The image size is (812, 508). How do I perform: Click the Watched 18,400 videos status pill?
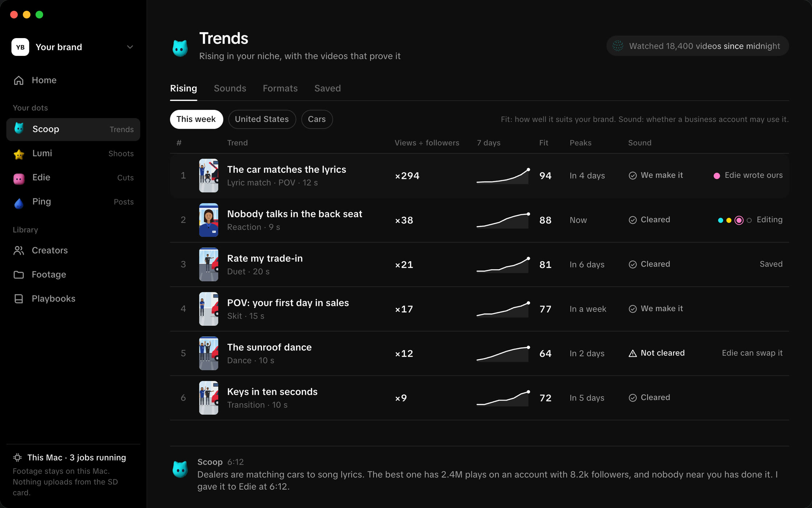click(697, 46)
